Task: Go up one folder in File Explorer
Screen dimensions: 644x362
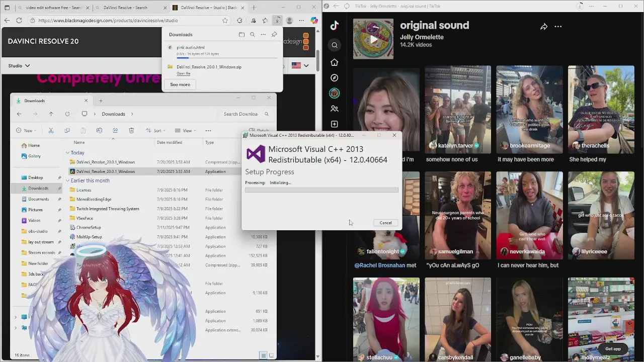Action: coord(51,114)
